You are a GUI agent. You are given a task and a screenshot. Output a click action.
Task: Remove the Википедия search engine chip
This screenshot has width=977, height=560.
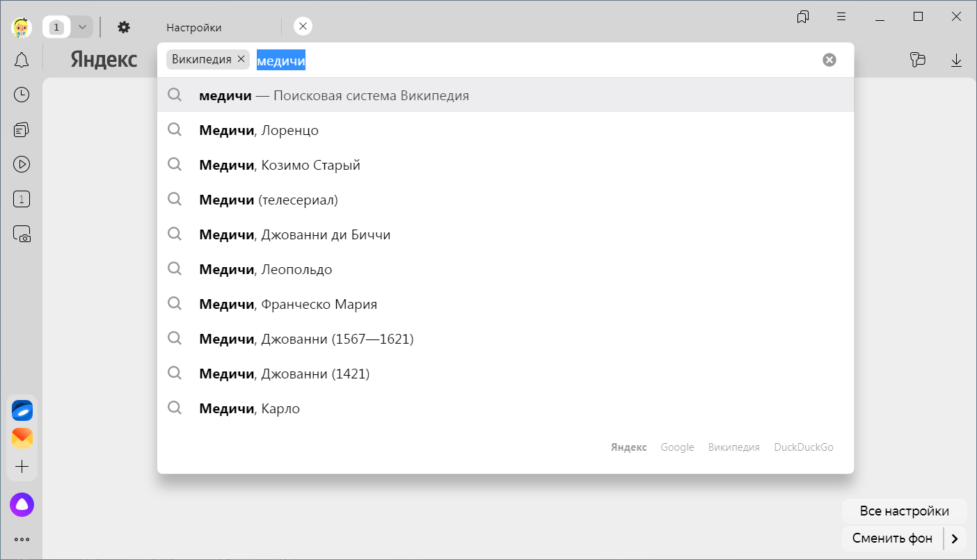pyautogui.click(x=241, y=60)
